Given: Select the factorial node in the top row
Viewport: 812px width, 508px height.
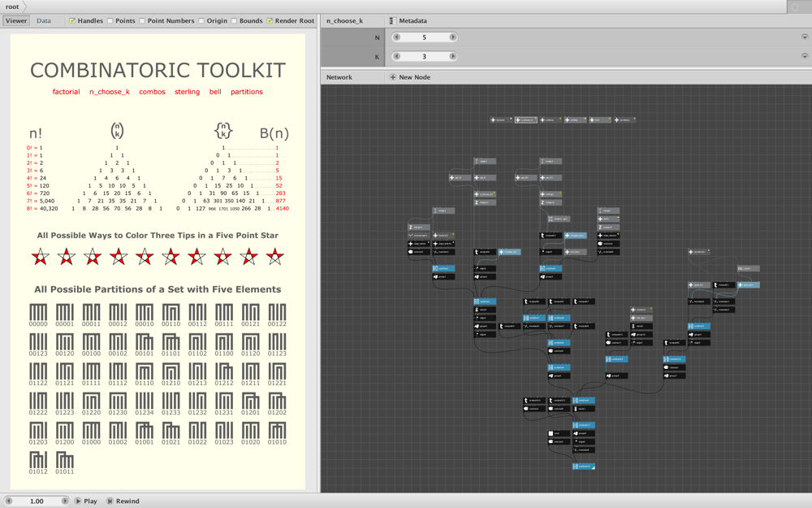Looking at the screenshot, I should point(501,119).
